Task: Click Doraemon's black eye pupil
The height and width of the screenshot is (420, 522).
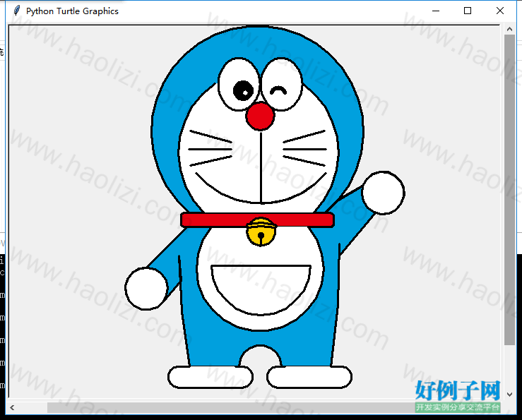Action: click(244, 90)
